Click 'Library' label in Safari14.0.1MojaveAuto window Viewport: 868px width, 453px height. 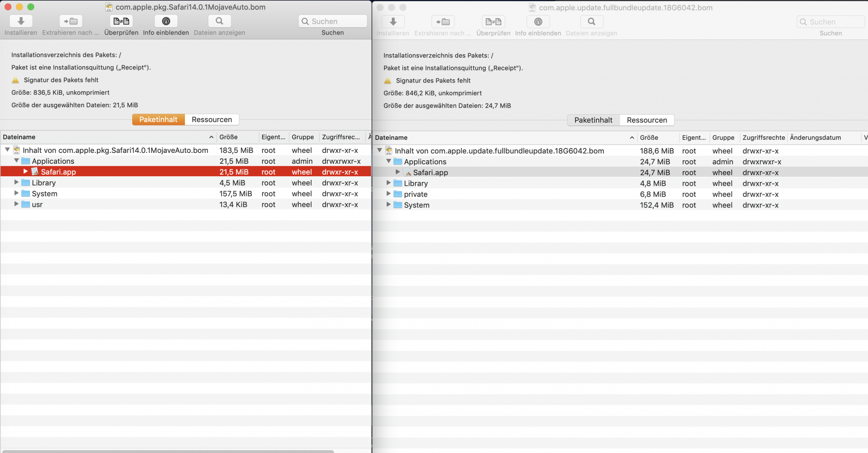[x=44, y=183]
